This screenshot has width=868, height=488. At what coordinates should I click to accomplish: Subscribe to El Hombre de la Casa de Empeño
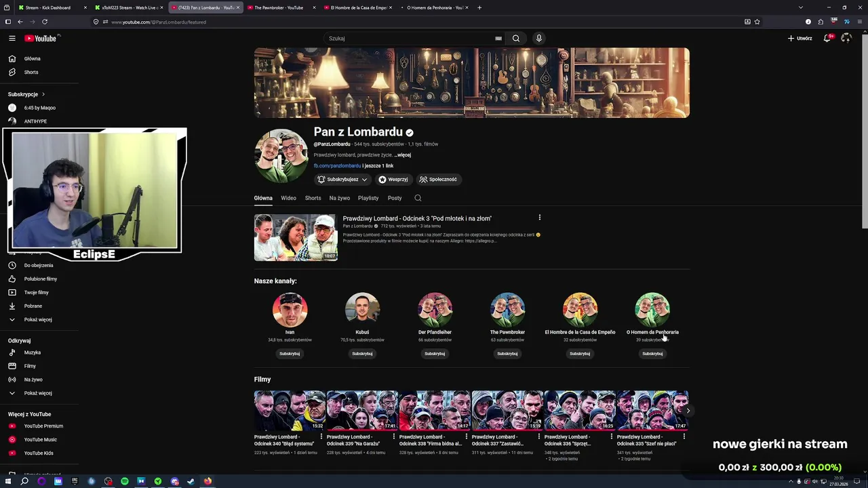[580, 354]
